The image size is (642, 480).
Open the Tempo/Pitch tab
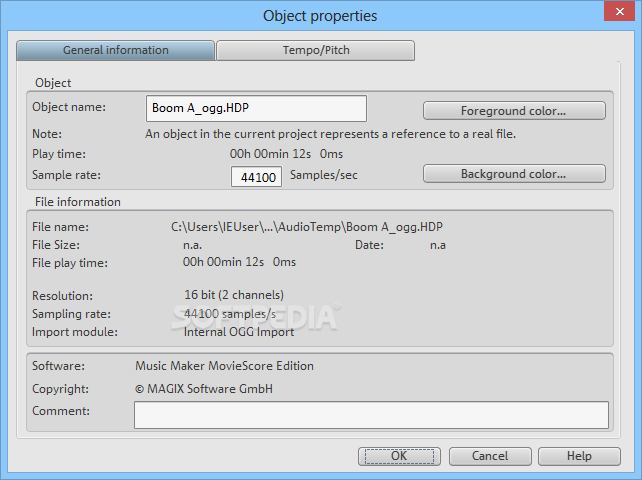click(316, 50)
